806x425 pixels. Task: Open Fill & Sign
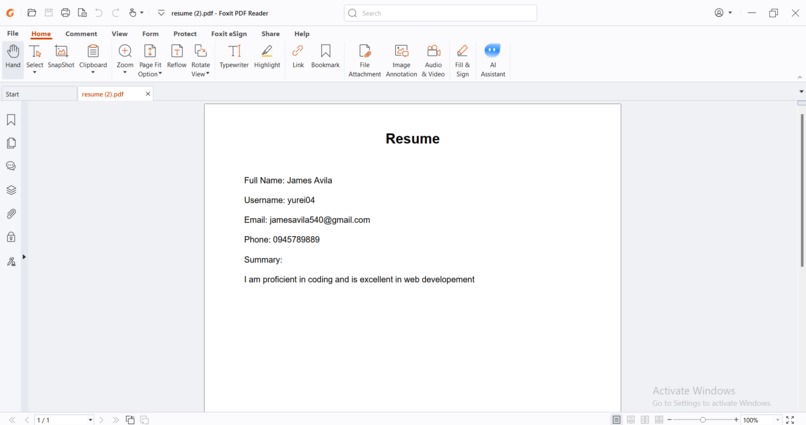click(x=463, y=60)
